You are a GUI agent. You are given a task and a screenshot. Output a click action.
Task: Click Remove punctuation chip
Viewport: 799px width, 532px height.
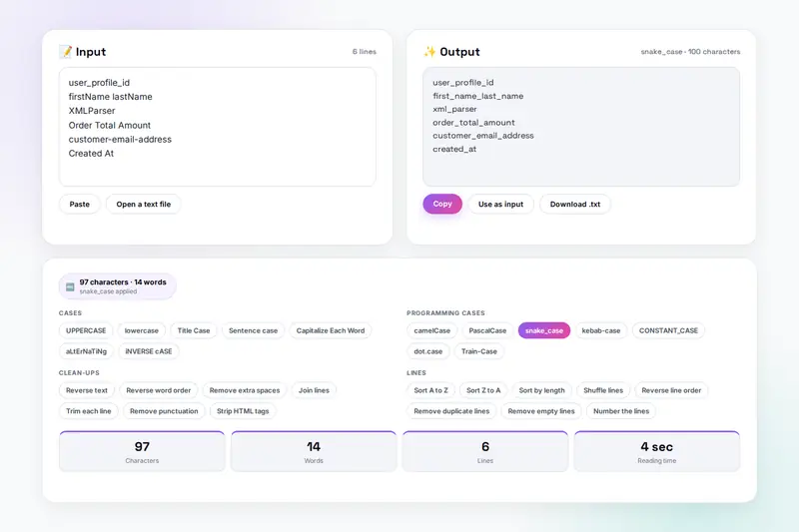[164, 411]
